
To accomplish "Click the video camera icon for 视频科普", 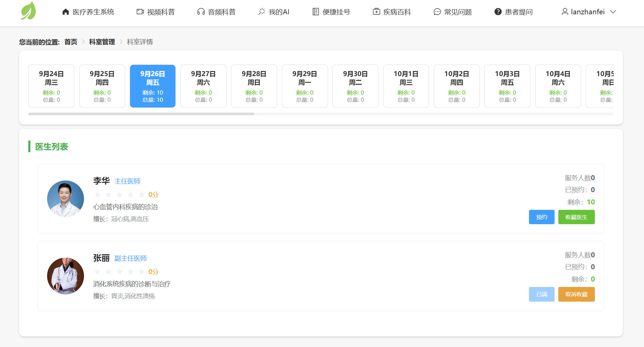I will coord(140,12).
